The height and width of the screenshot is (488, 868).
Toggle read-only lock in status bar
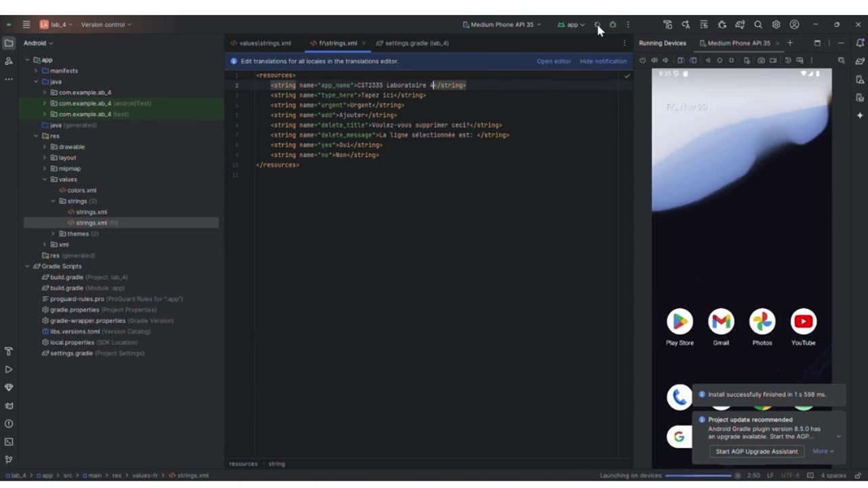point(858,475)
